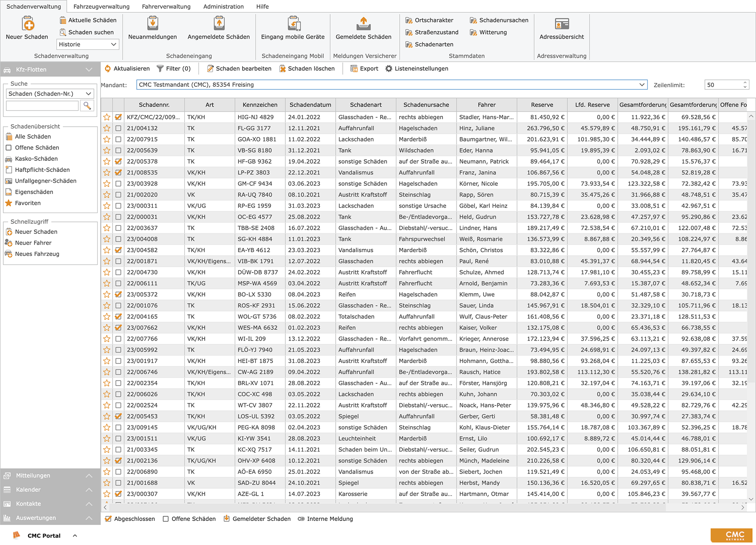Viewport: 756px width, 545px height.
Task: Toggle checkbox for claim 22/005378
Action: (118, 162)
